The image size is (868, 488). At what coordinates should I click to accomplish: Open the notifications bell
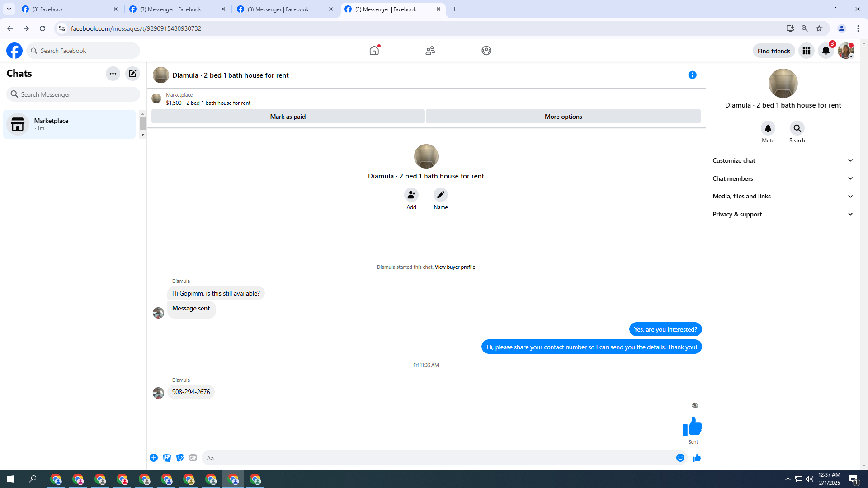pyautogui.click(x=826, y=51)
